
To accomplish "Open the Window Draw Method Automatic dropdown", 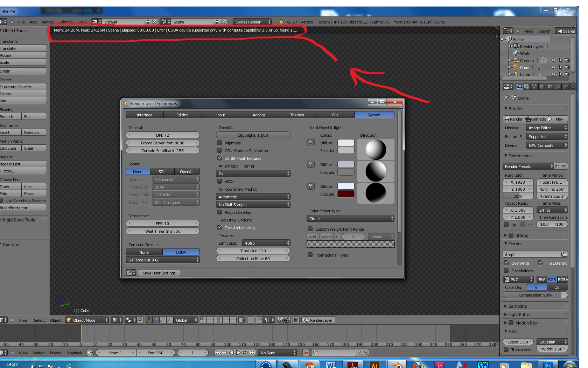I will click(253, 197).
